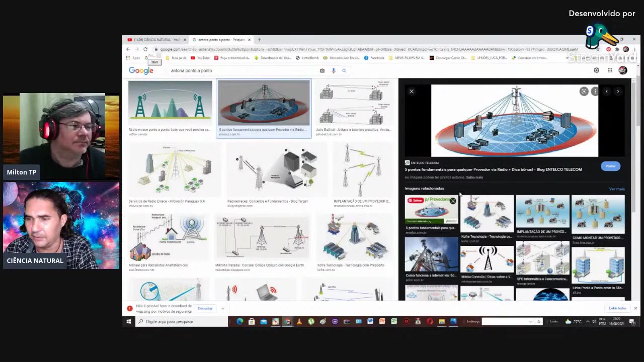Open the Nova pasta bookmark folder

tap(176, 58)
